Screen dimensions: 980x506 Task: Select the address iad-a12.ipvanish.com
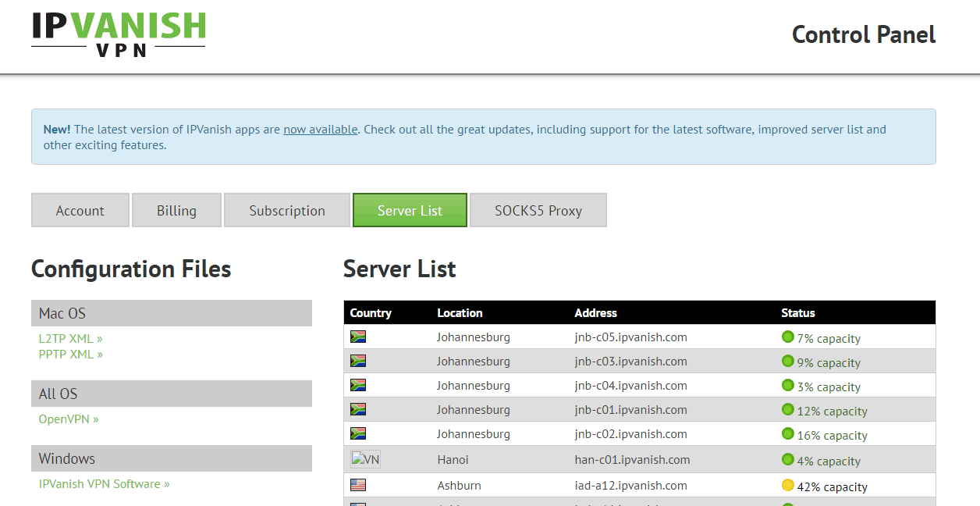(631, 486)
